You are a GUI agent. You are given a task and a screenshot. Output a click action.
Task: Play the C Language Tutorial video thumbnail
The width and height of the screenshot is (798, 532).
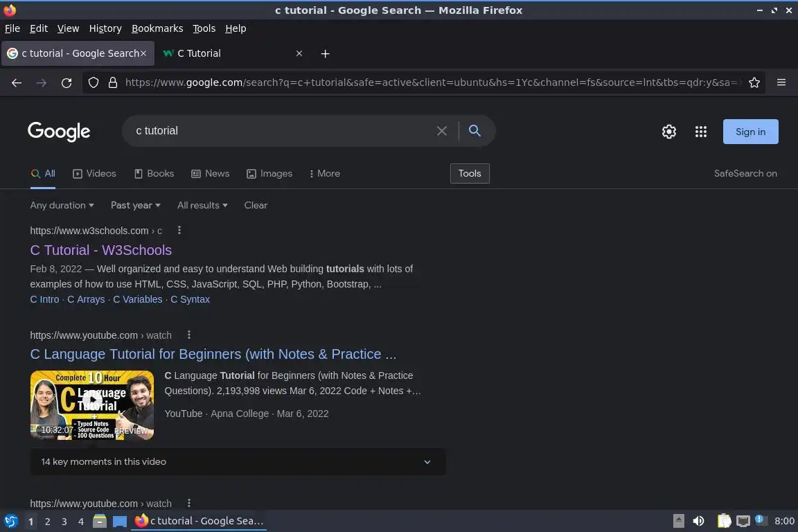click(x=92, y=405)
